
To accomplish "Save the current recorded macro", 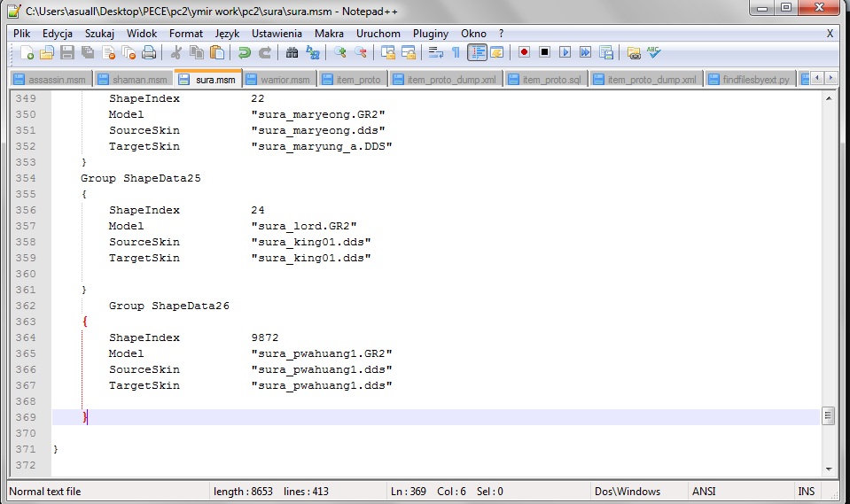I will [606, 52].
